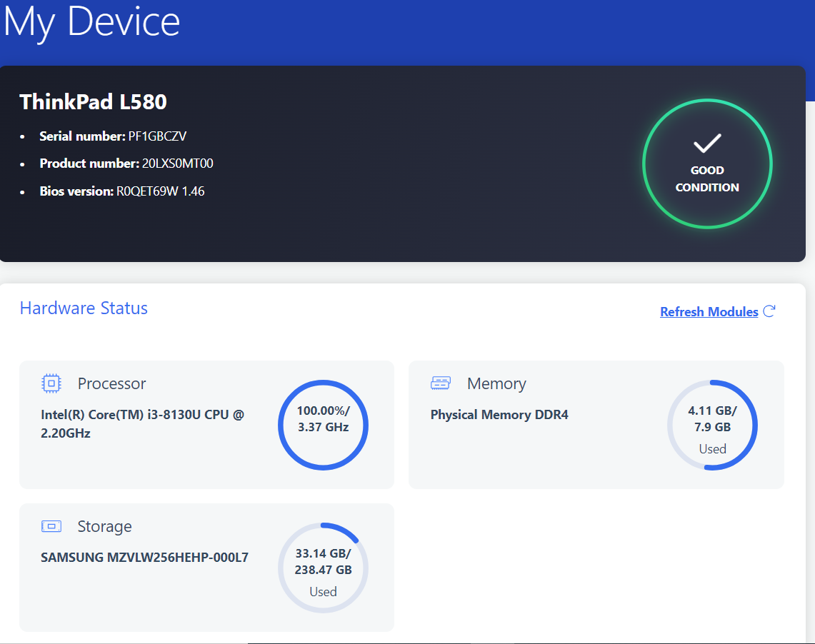The width and height of the screenshot is (815, 644).
Task: Click the Storage drive icon
Action: pos(51,526)
